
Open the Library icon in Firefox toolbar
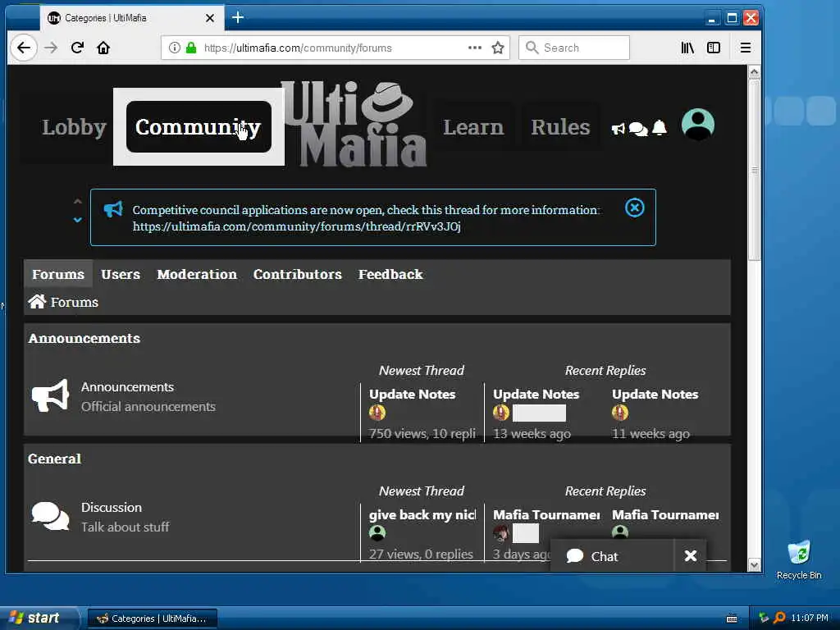pyautogui.click(x=687, y=48)
